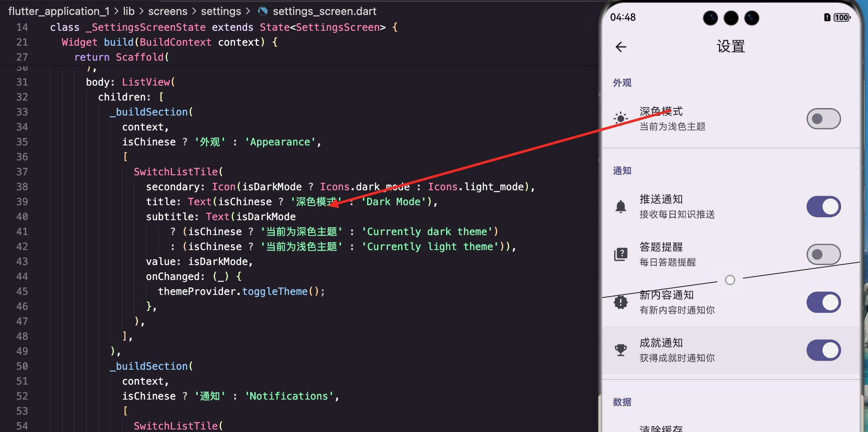Click the 答题提醒 list tile title

point(661,247)
